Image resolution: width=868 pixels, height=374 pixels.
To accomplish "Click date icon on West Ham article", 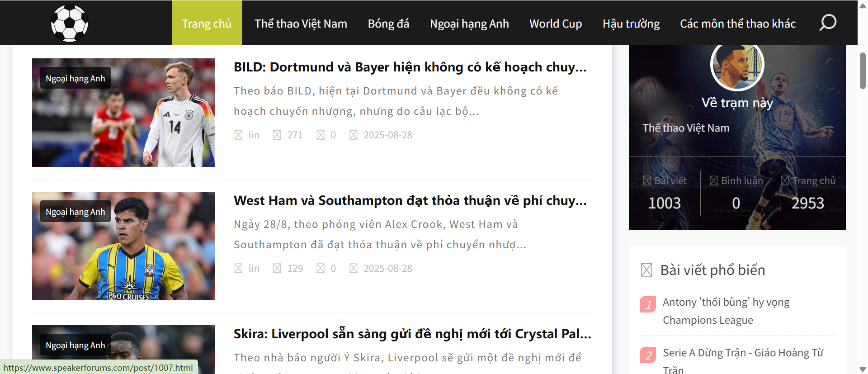I will tap(354, 268).
